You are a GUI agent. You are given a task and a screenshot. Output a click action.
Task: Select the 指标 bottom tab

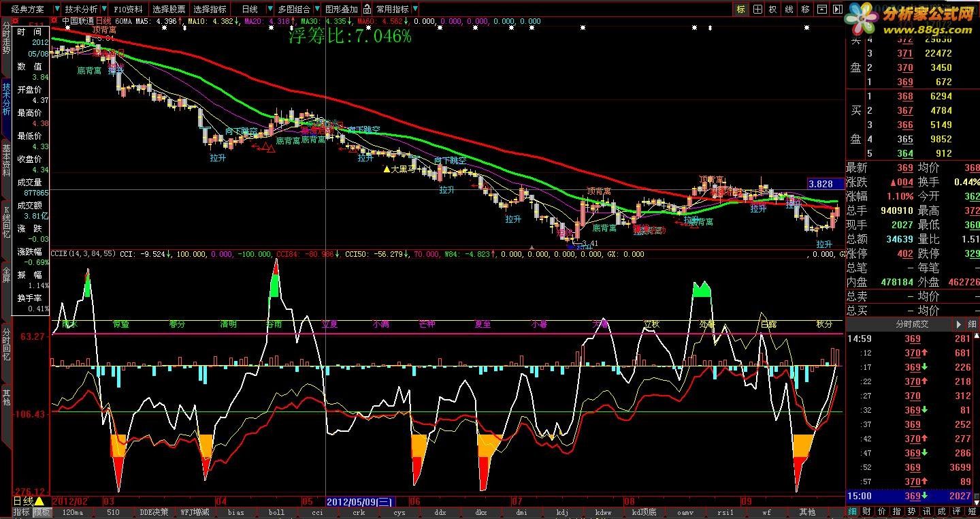point(22,512)
